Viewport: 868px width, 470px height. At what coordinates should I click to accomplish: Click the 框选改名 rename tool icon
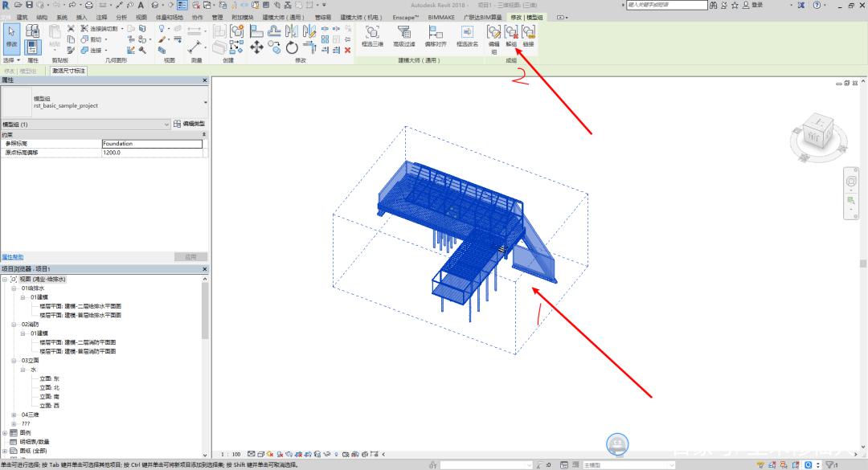467,33
